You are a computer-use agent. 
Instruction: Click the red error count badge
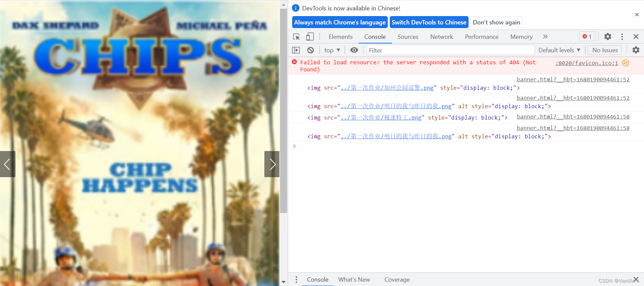(x=587, y=37)
